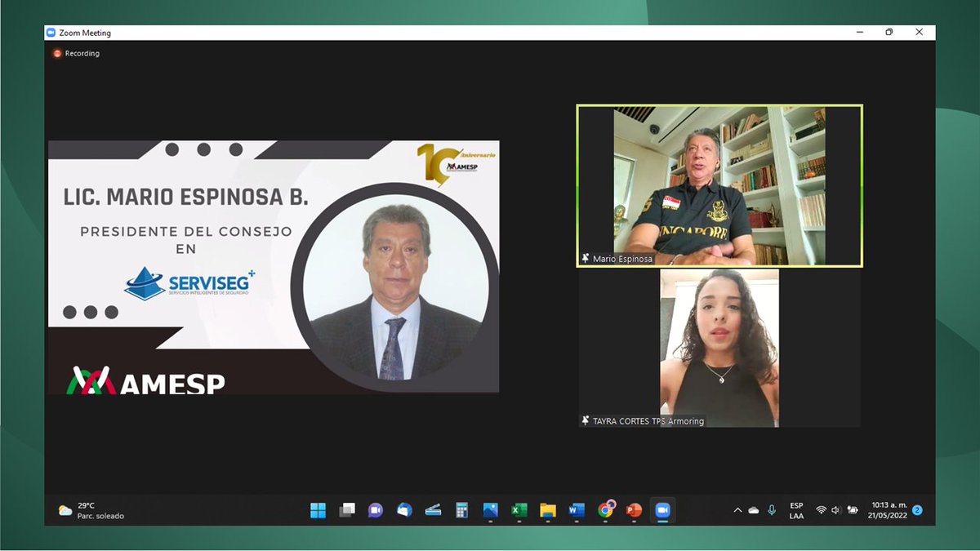Minimize the Zoom Meeting window
This screenshot has height=551, width=980.
point(859,33)
